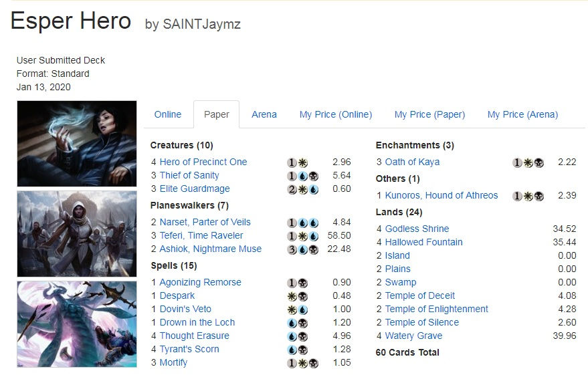Open Elite Guardmage card link
Viewport: 588px width, 377px height.
[195, 188]
